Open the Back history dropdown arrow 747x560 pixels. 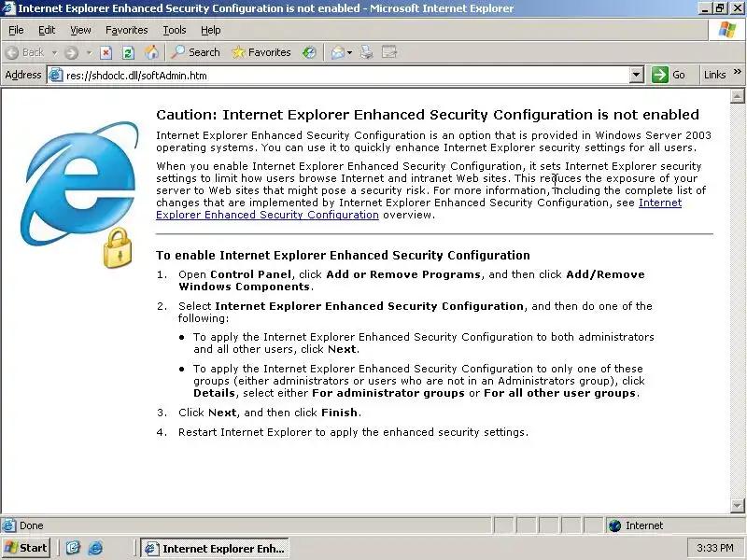click(x=54, y=52)
